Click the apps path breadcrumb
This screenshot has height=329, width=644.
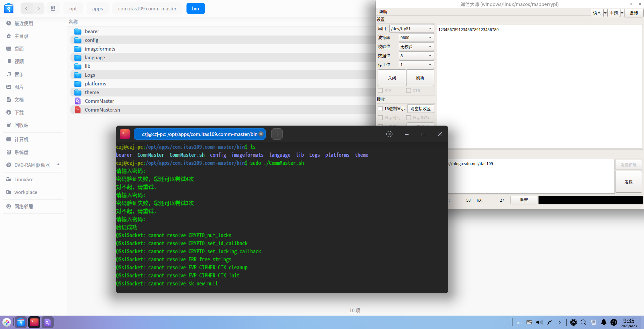pos(98,8)
